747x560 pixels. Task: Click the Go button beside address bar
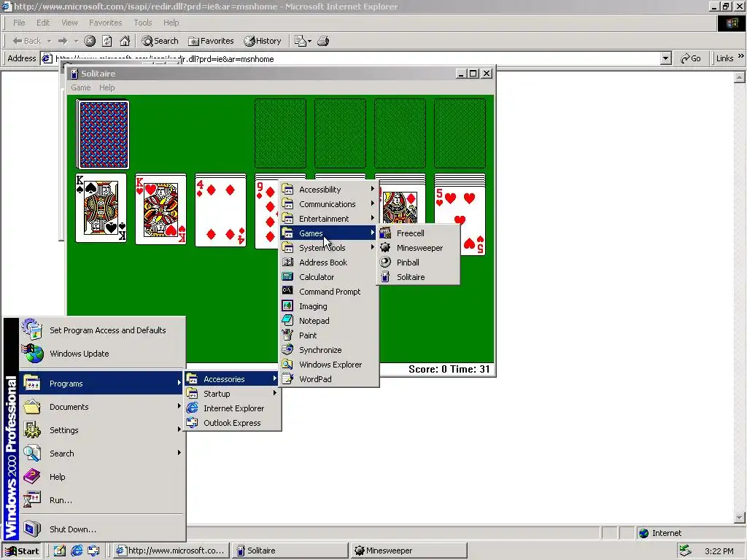pos(690,58)
